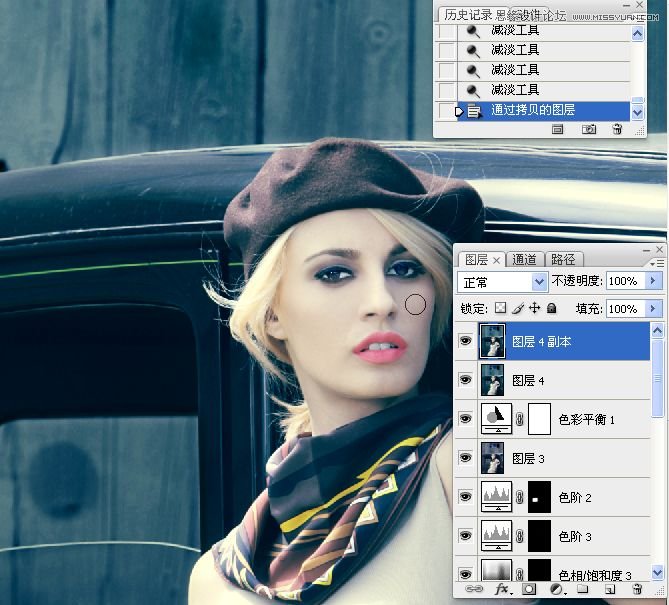
Task: Click the link layers chain icon
Action: tap(476, 591)
